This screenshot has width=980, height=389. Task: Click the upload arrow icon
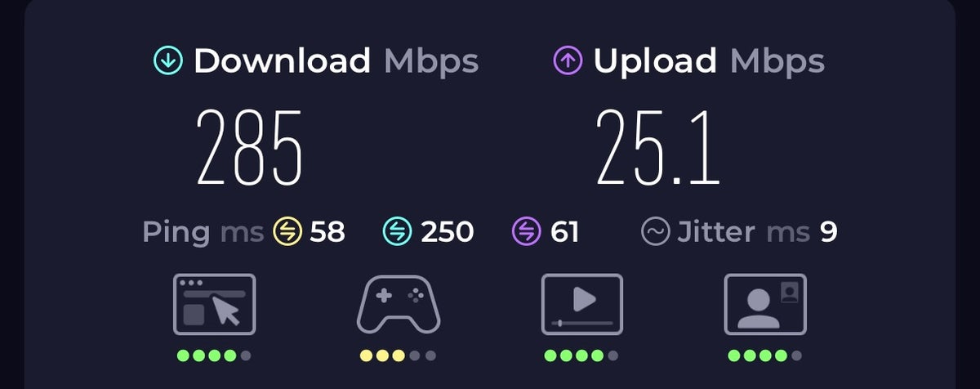pyautogui.click(x=568, y=60)
